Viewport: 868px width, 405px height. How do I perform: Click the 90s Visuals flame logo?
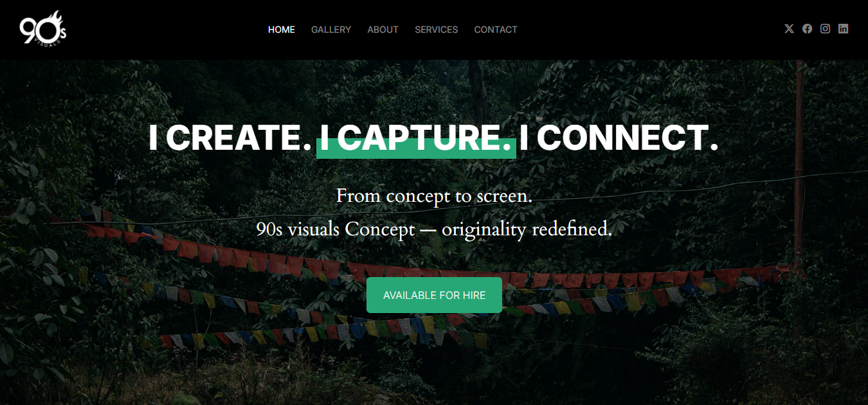[x=43, y=30]
